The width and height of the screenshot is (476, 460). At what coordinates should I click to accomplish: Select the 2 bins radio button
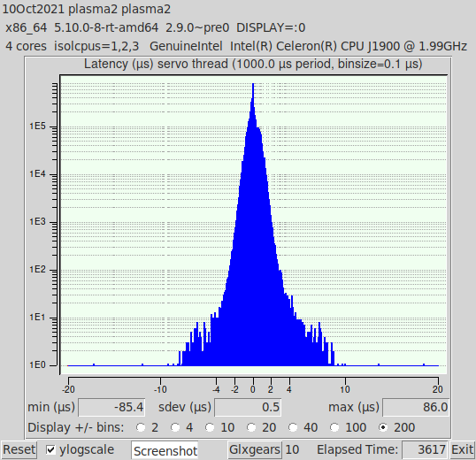(x=141, y=427)
